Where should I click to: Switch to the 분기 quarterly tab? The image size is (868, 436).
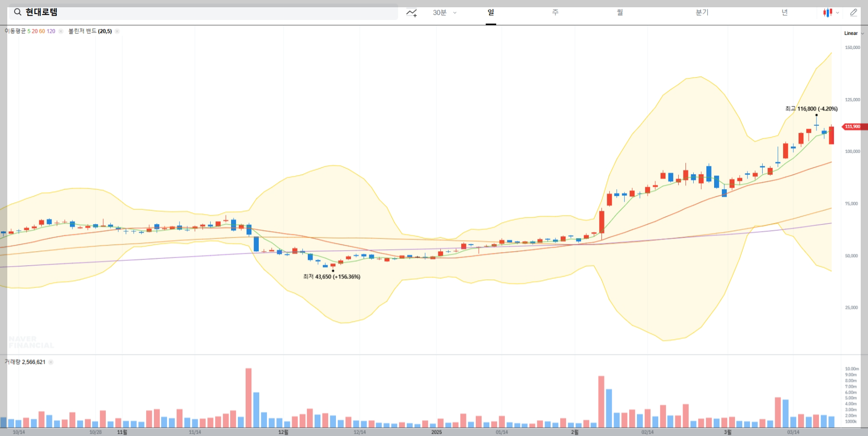click(702, 13)
